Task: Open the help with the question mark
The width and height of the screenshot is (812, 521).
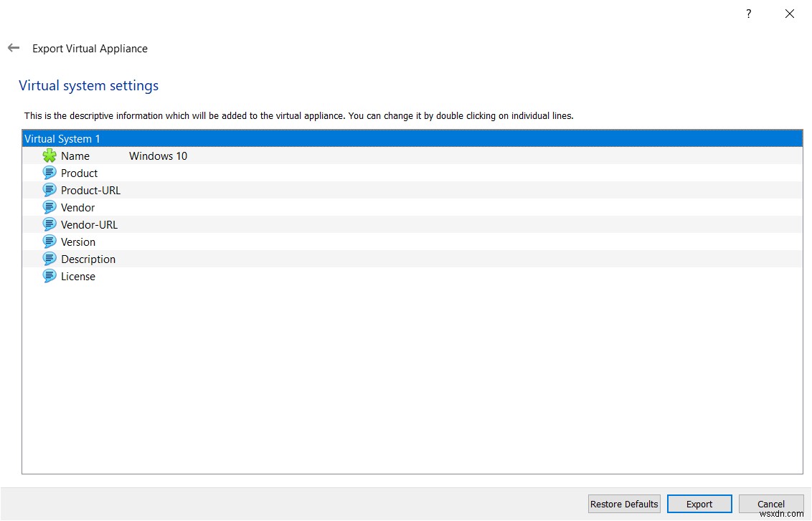Action: (x=747, y=13)
